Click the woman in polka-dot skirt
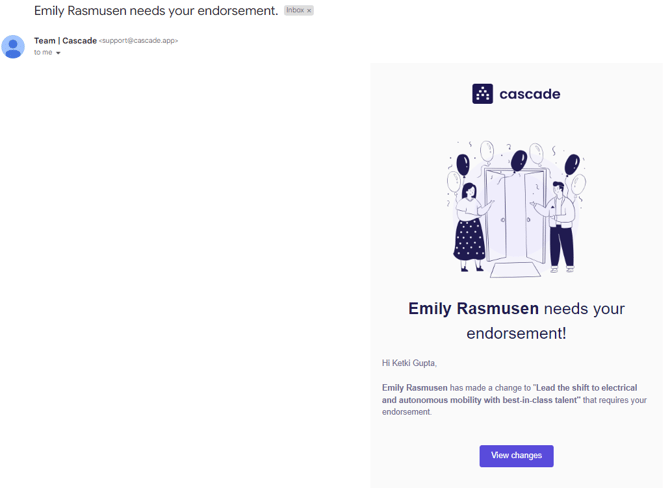This screenshot has width=670, height=488. [469, 227]
